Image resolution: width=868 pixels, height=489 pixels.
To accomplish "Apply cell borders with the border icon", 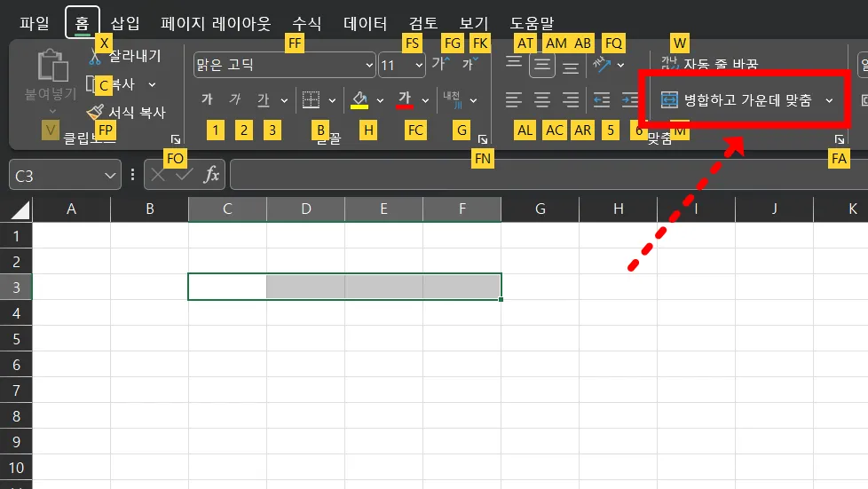I will tap(311, 99).
